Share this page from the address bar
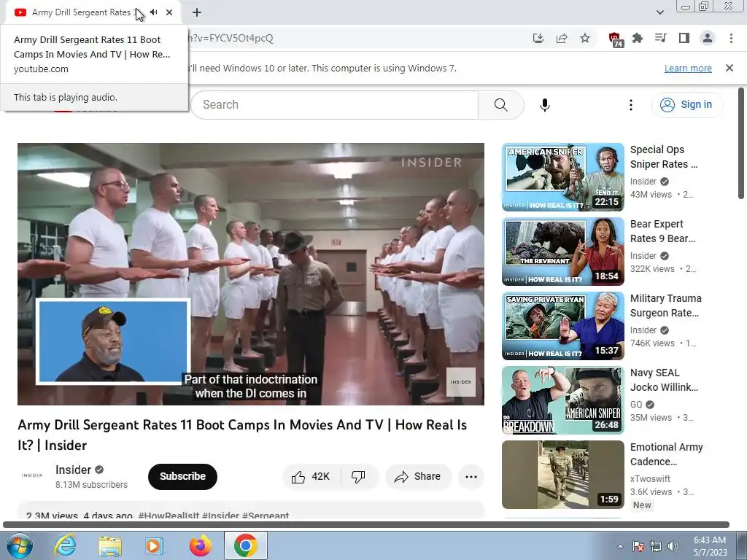 tap(562, 39)
